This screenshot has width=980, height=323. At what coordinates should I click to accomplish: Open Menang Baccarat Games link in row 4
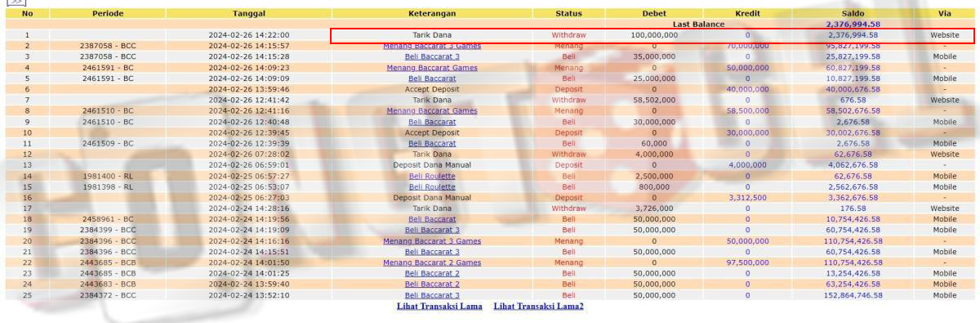tap(432, 68)
